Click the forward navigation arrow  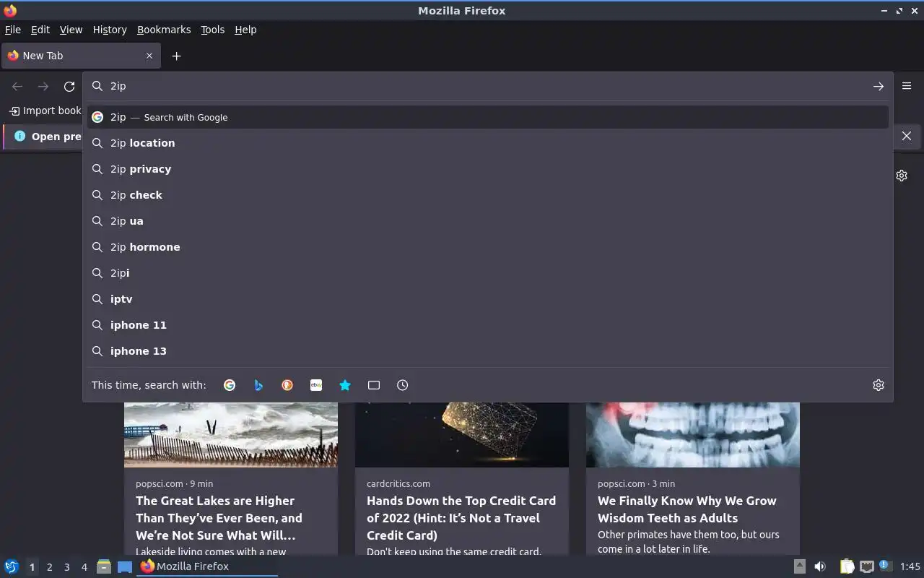(x=43, y=87)
